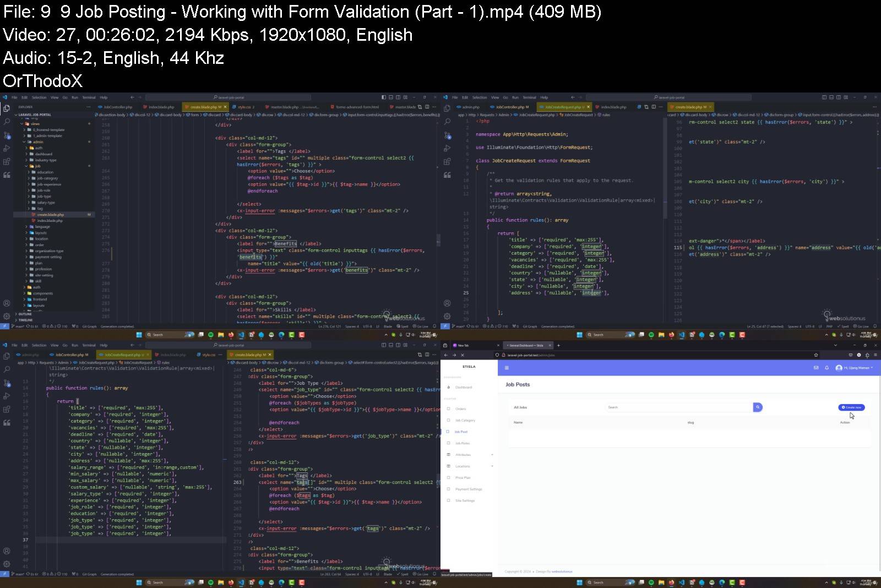Open Search view in top-left VS Code frame
The width and height of the screenshot is (881, 588).
[7, 122]
